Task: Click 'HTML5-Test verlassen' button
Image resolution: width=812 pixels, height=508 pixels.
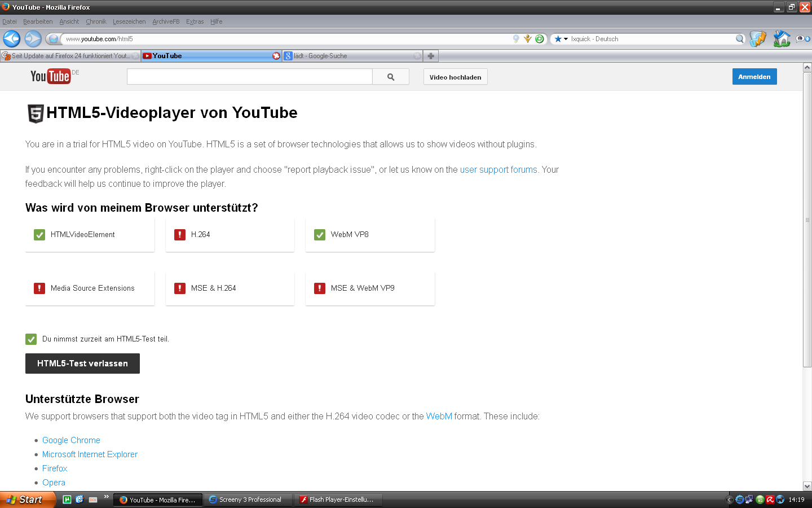Action: [82, 364]
